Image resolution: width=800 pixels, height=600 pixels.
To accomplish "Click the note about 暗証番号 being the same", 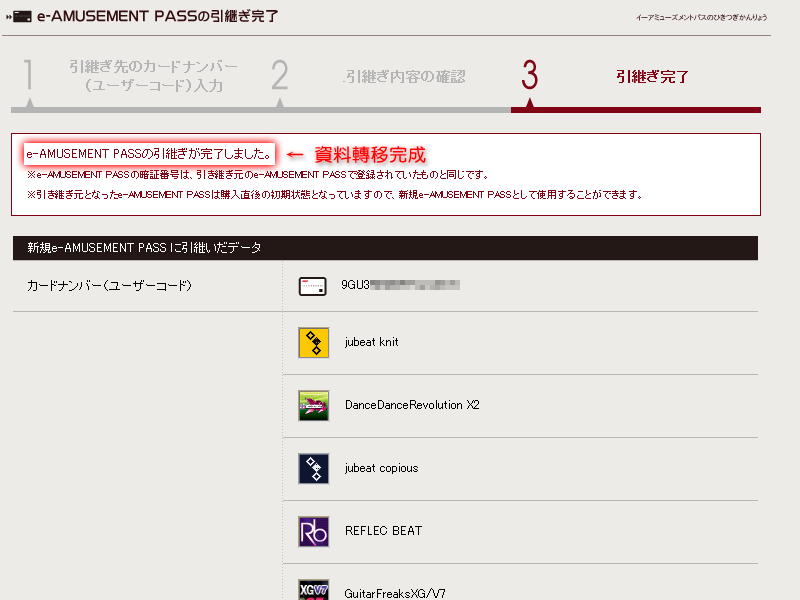I will [x=258, y=175].
